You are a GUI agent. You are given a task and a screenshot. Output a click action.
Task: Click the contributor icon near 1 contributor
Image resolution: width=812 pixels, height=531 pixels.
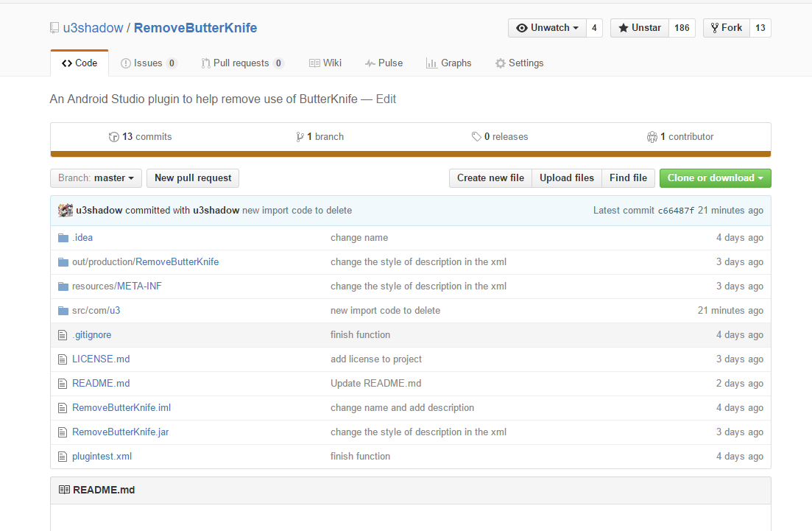(x=652, y=136)
